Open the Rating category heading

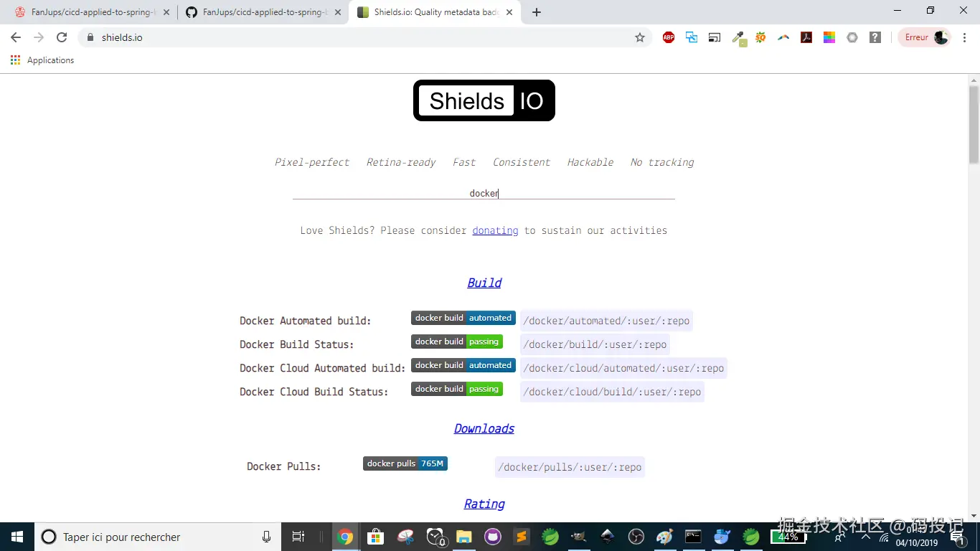coord(484,504)
